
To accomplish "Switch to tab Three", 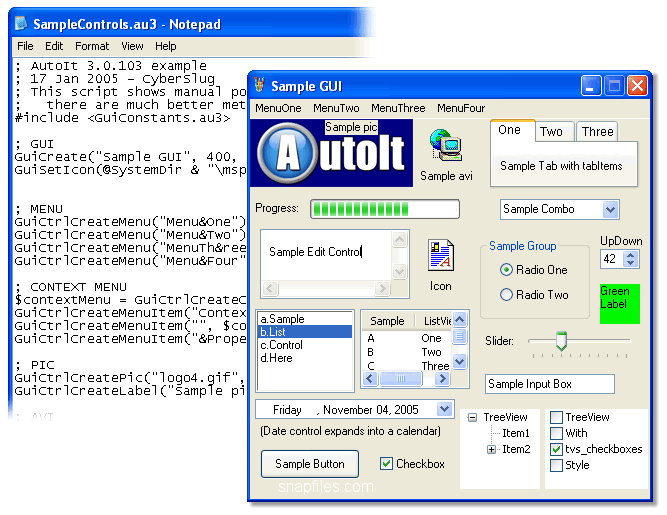I will [x=597, y=132].
